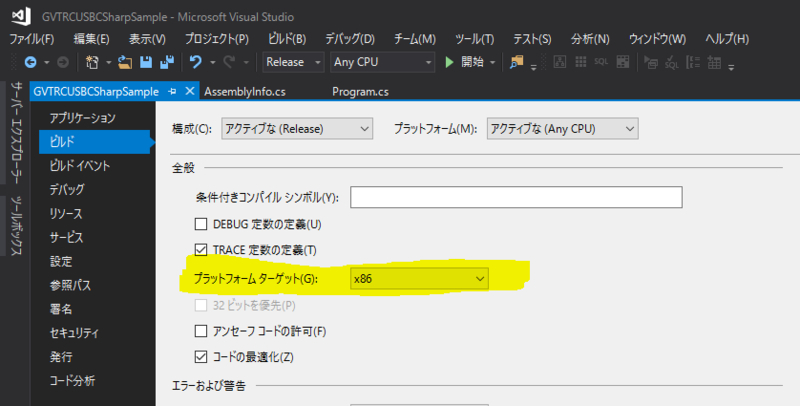Select the デバッグ properties page
This screenshot has width=800, height=406.
pyautogui.click(x=67, y=189)
